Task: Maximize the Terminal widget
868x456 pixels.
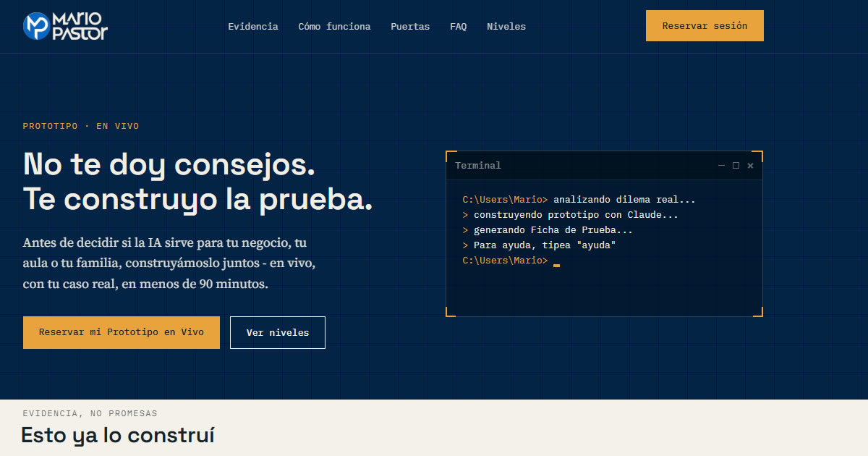Action: [736, 166]
